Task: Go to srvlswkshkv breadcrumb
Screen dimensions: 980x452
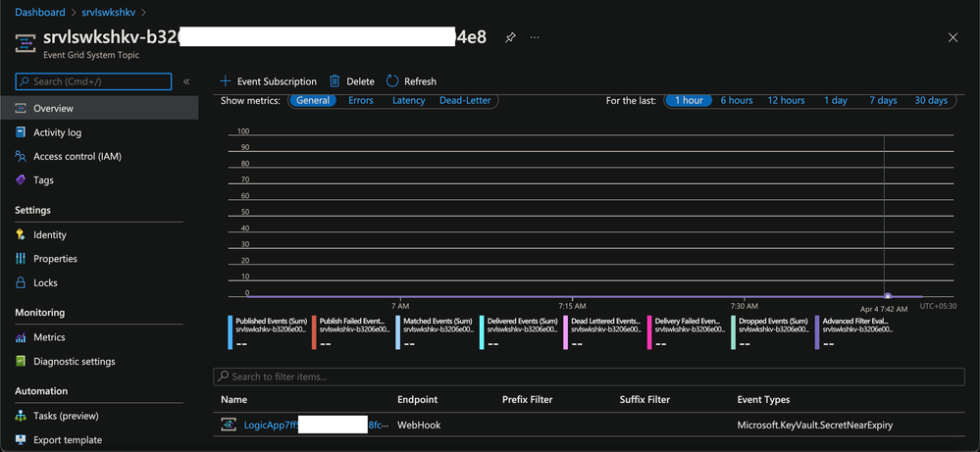Action: coord(109,12)
